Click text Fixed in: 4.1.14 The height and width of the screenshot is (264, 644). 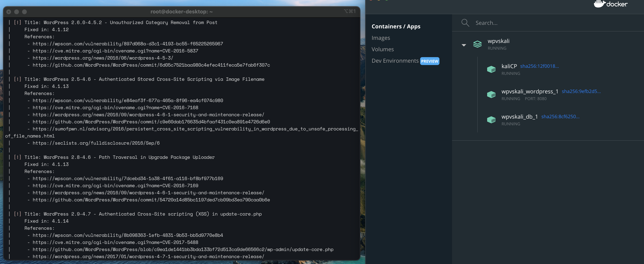47,221
